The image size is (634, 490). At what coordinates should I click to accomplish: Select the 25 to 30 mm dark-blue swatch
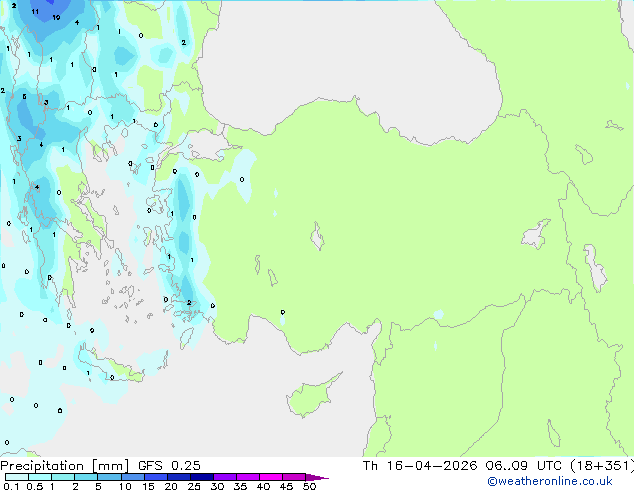pos(201,477)
